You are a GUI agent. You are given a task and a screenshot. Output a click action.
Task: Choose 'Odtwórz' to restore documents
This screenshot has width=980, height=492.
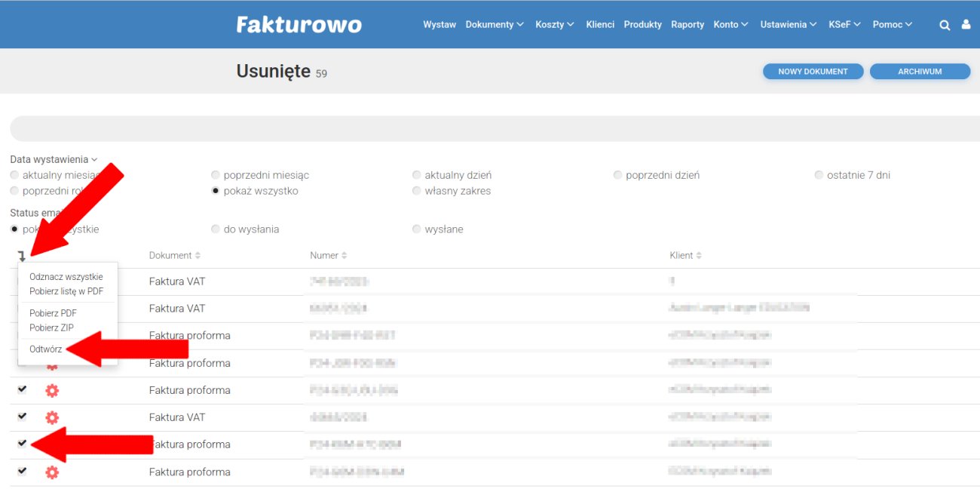tap(45, 349)
